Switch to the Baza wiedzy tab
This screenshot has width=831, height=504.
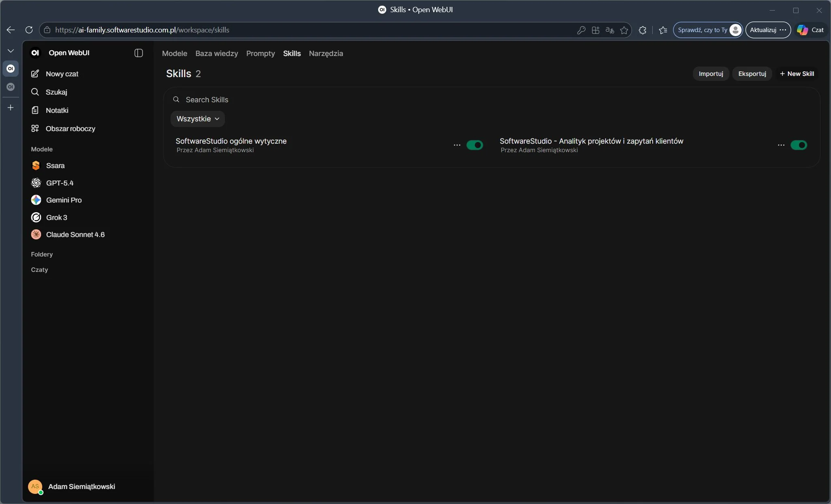[216, 54]
